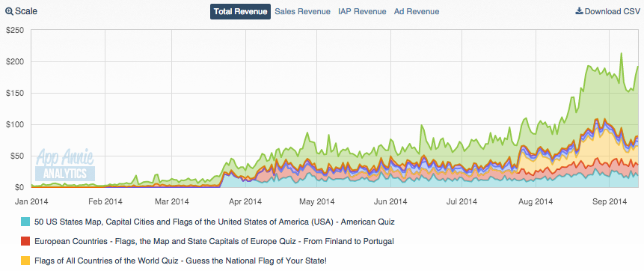Click the red European Countries legend swatch
The width and height of the screenshot is (644, 271).
26,241
